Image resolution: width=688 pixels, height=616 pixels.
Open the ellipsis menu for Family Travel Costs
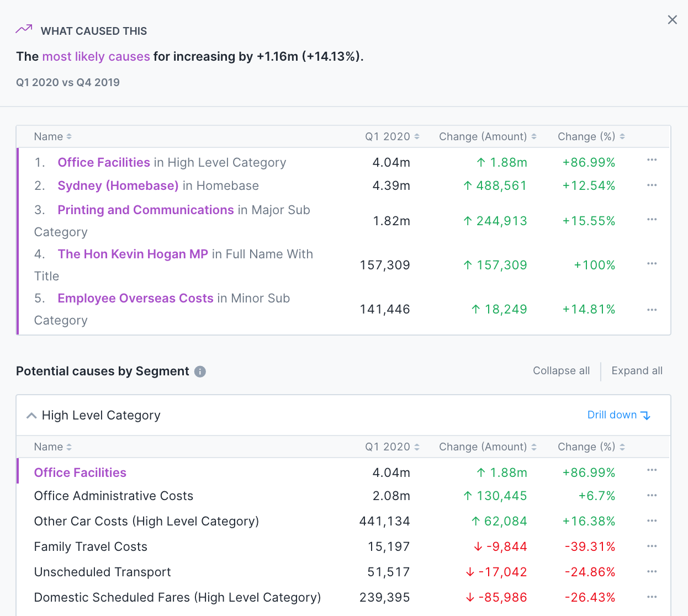(x=652, y=546)
